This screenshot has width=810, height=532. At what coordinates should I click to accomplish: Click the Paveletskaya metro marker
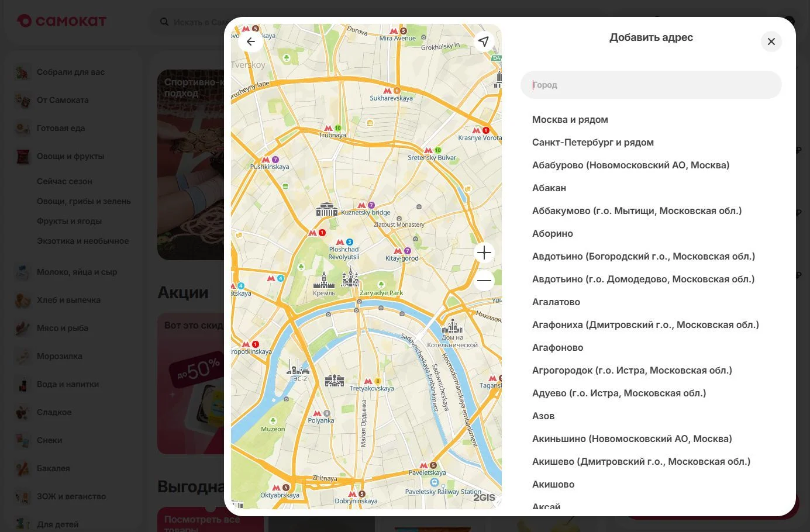pyautogui.click(x=428, y=465)
